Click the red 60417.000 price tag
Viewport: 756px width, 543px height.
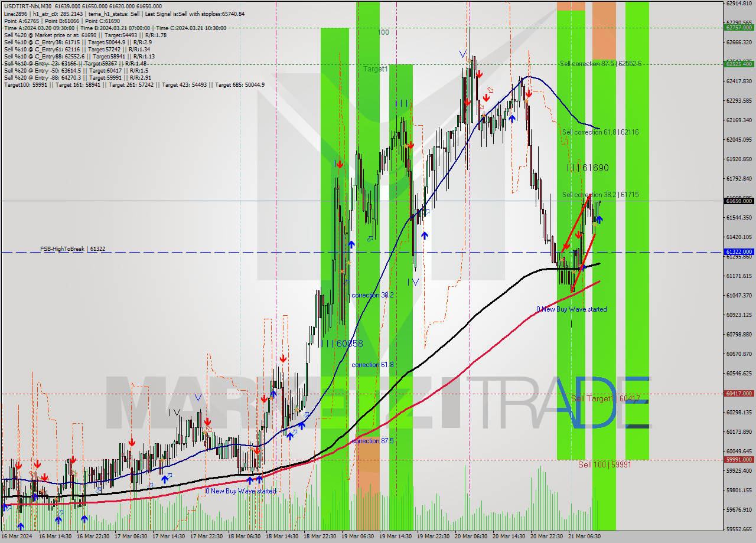739,393
